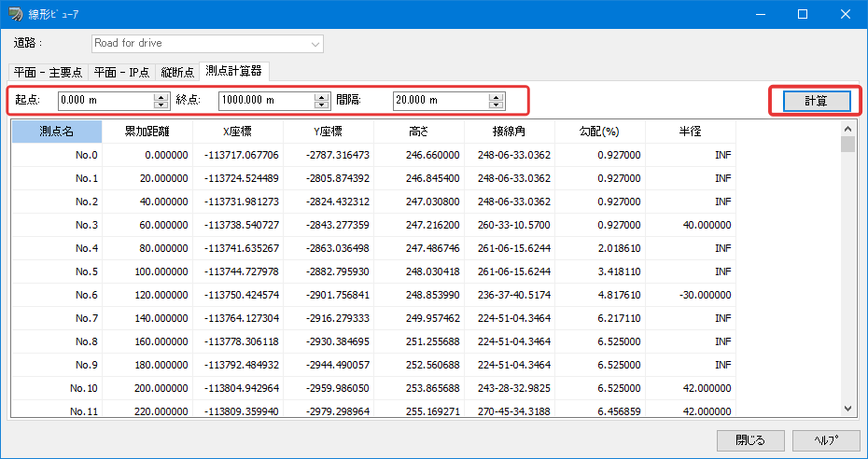Viewport: 868px width, 459px height.
Task: Click tangent angle cell 260-33-10.5700
Action: tap(510, 225)
